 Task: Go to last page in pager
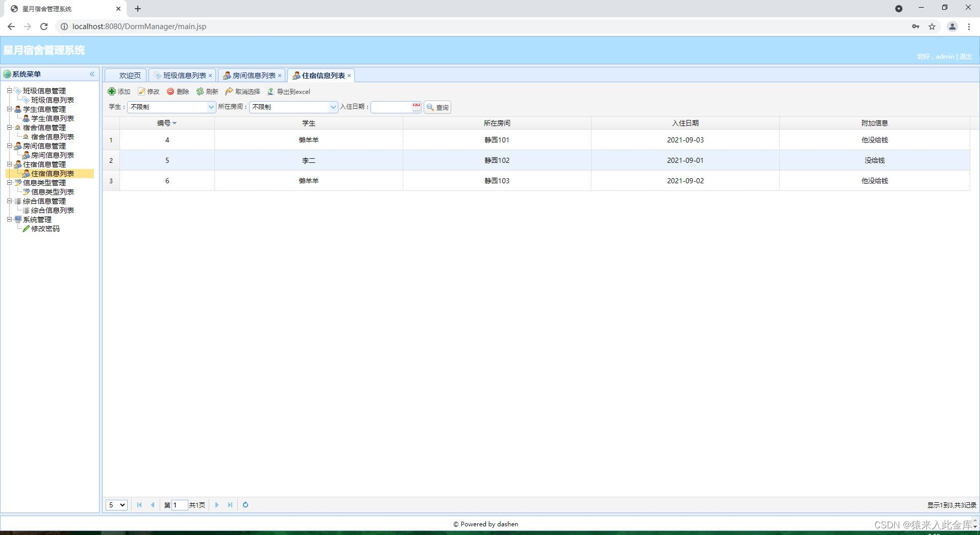[230, 505]
